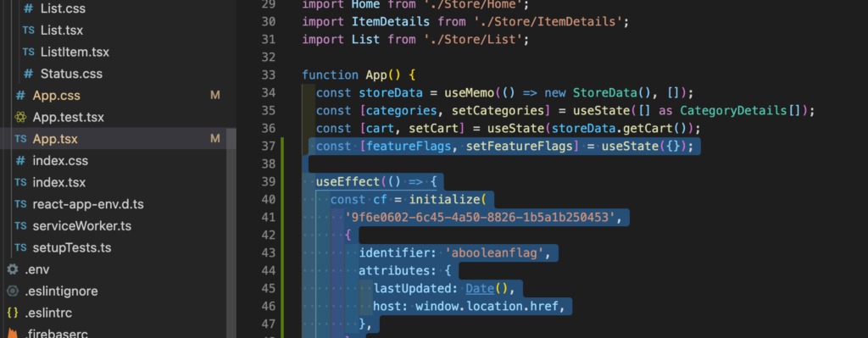This screenshot has width=868, height=338.
Task: Click the green change marker beside line 37
Action: point(283,146)
